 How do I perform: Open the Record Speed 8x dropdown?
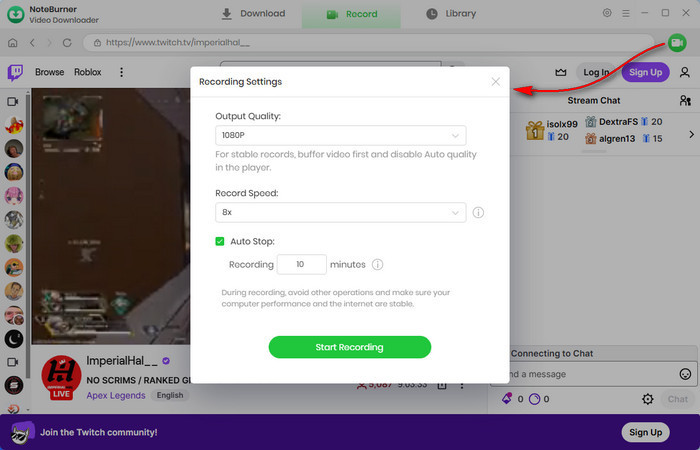(x=340, y=212)
